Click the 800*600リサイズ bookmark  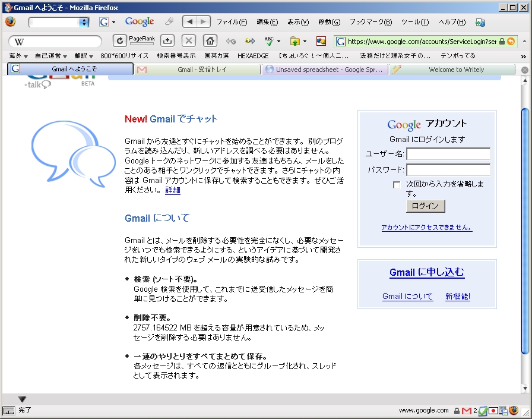click(124, 56)
